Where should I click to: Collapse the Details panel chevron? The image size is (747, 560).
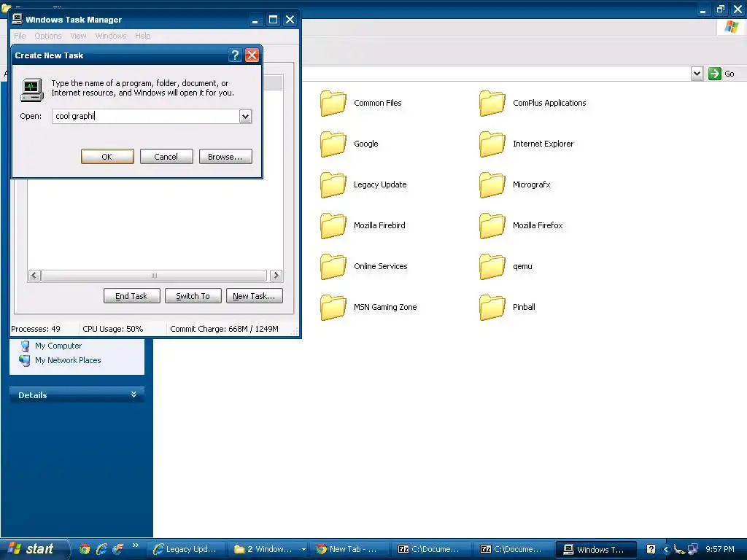pyautogui.click(x=134, y=394)
